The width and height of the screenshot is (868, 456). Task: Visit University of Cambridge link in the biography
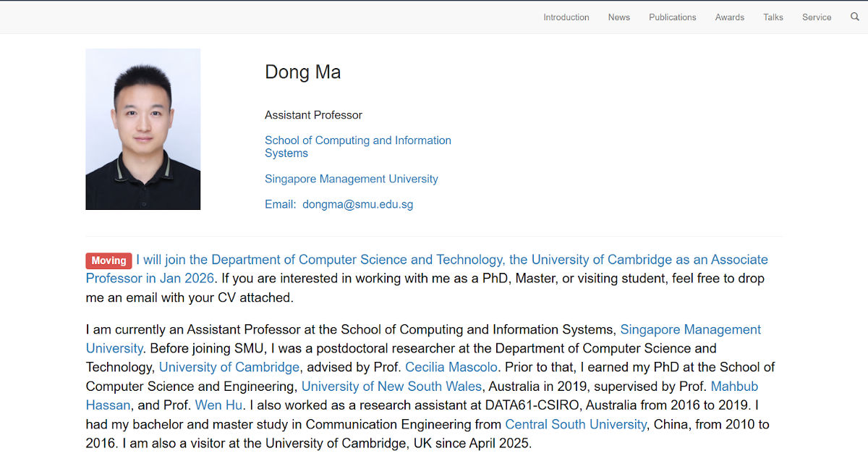coord(229,367)
